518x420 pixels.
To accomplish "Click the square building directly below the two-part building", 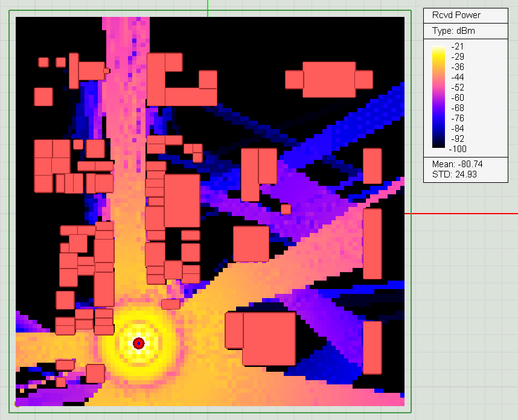I will (x=251, y=244).
